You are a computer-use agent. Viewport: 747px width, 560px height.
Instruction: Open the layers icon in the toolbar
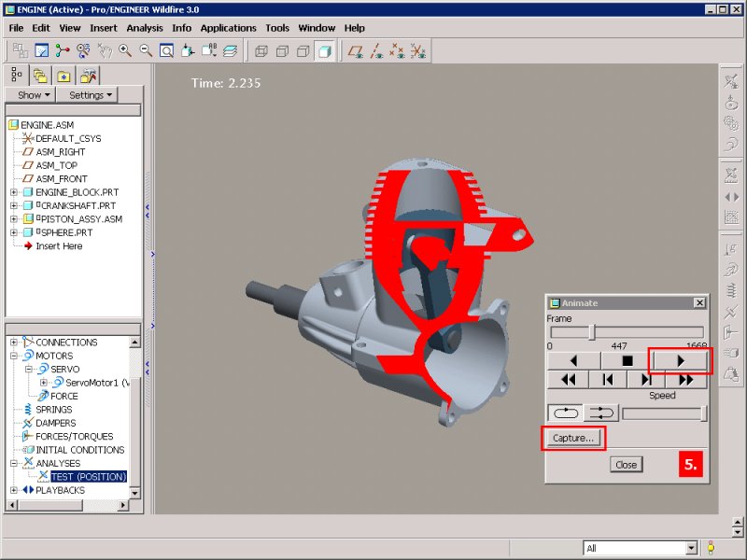230,50
